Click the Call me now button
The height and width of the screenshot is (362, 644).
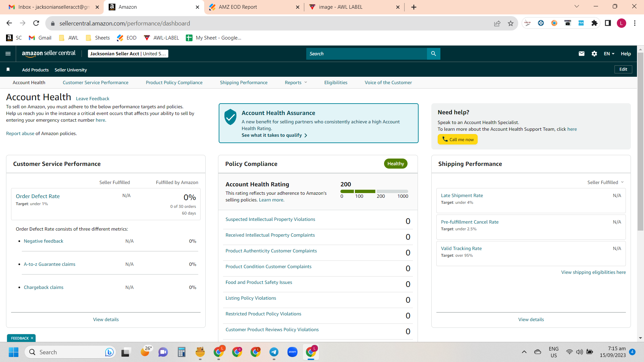(458, 139)
